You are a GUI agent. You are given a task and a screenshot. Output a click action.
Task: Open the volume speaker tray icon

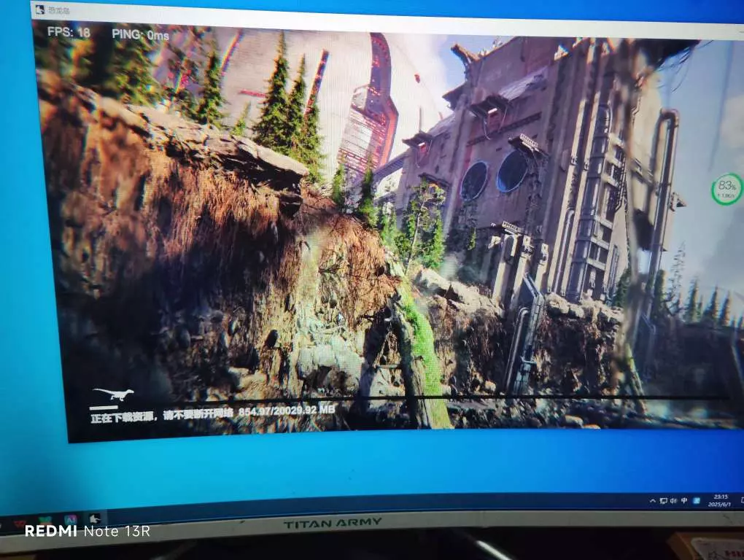(x=673, y=501)
